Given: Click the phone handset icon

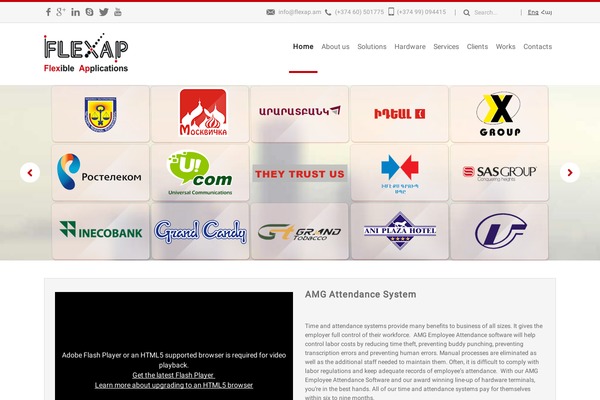Looking at the screenshot, I should (328, 12).
